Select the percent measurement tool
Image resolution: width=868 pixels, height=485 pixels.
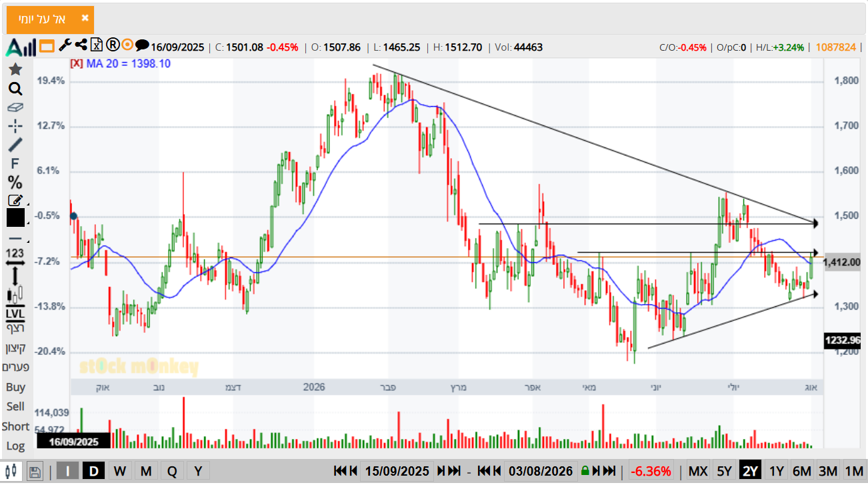(15, 182)
